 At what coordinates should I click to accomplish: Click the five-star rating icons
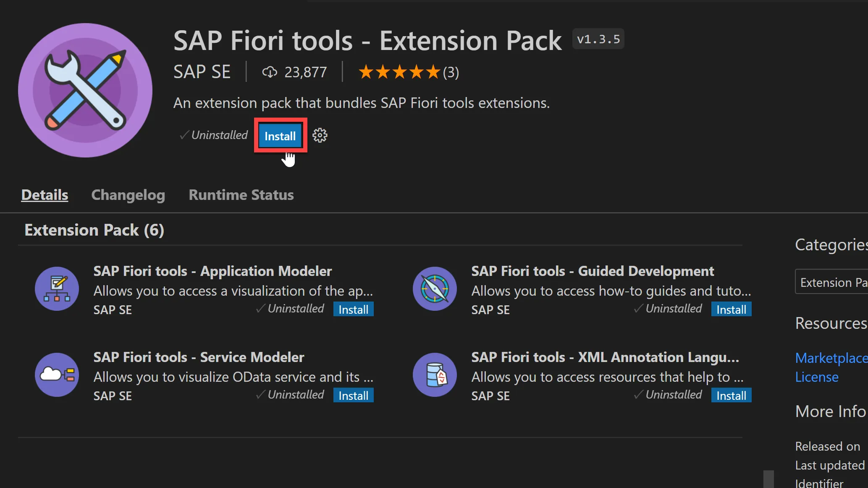399,72
